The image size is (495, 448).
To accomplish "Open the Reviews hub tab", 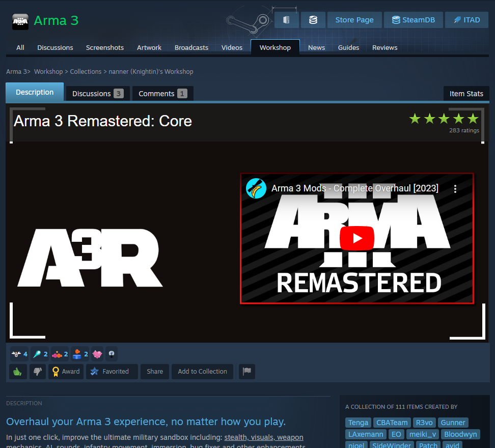I will click(384, 48).
